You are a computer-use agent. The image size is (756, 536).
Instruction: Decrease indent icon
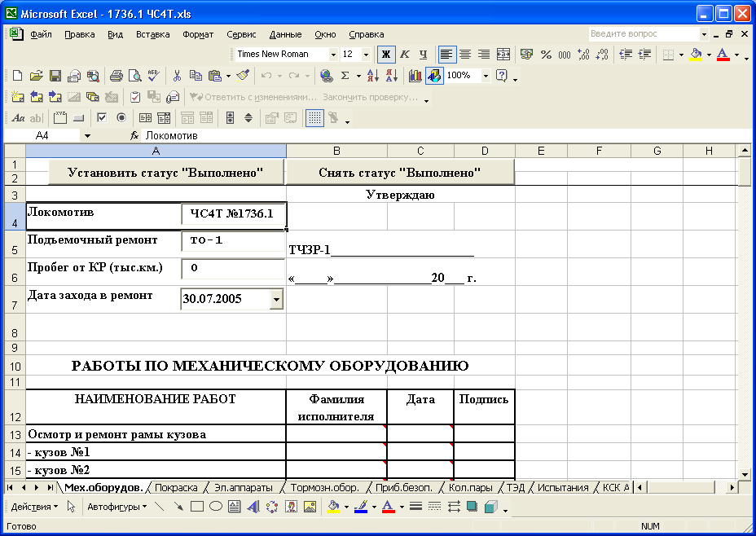pyautogui.click(x=626, y=54)
